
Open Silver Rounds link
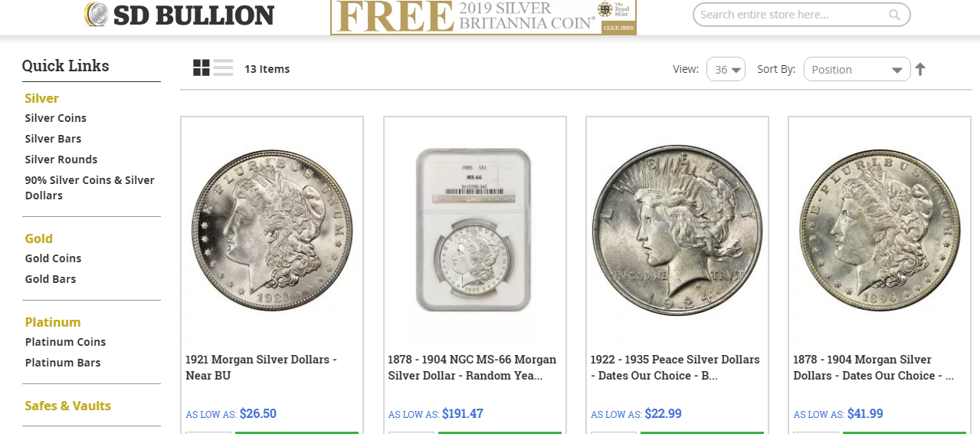[x=61, y=159]
